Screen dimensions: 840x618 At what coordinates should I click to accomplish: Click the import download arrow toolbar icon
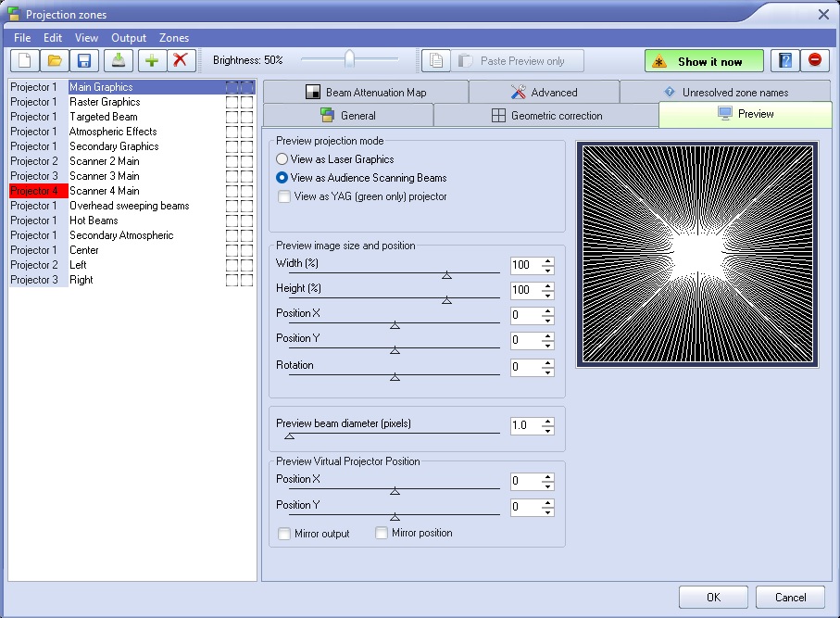point(118,61)
